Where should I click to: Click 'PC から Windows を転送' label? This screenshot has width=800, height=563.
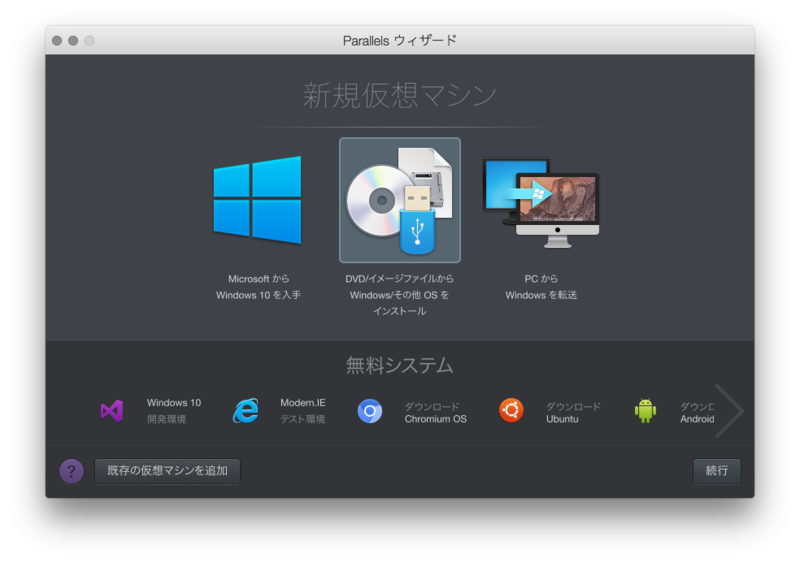(x=541, y=287)
